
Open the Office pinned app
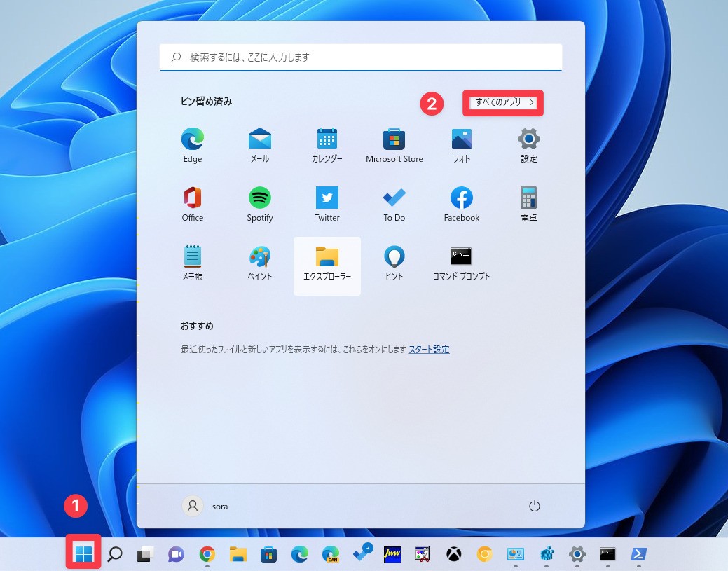(193, 204)
